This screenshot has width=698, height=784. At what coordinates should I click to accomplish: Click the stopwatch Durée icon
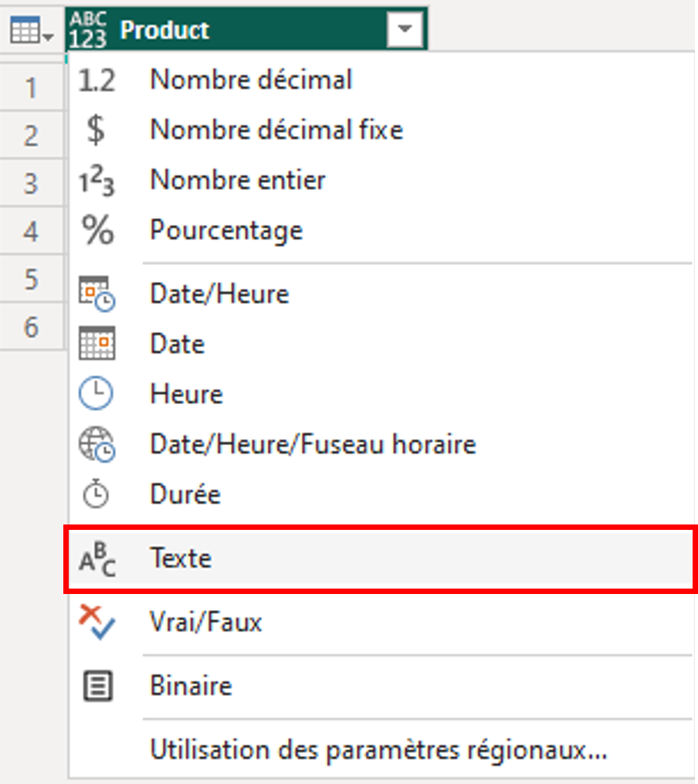click(x=97, y=494)
